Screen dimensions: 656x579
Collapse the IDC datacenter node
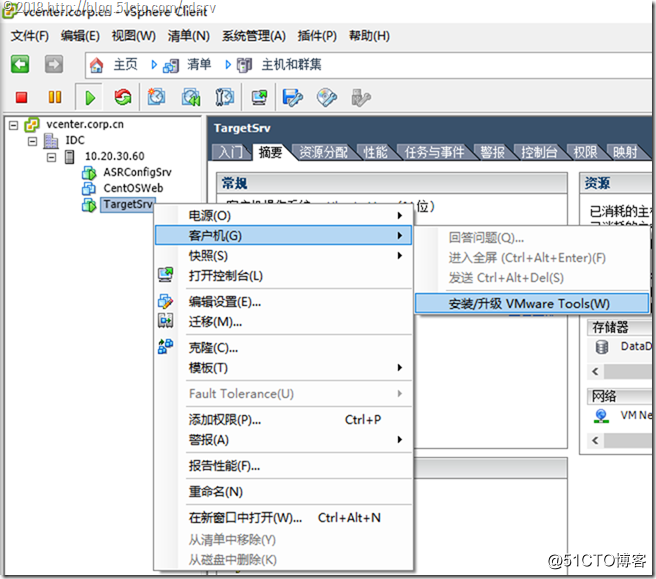[32, 141]
